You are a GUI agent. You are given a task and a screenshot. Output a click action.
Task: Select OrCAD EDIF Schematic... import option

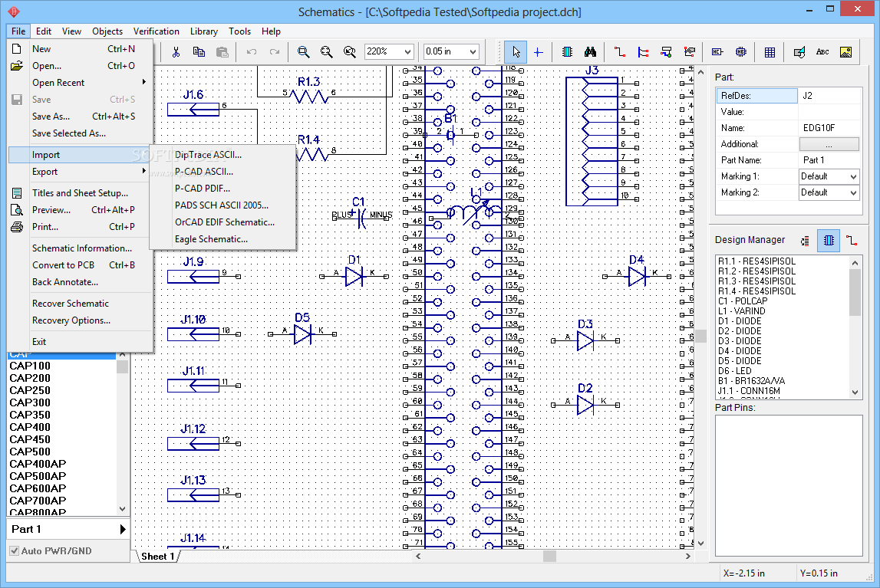(222, 222)
